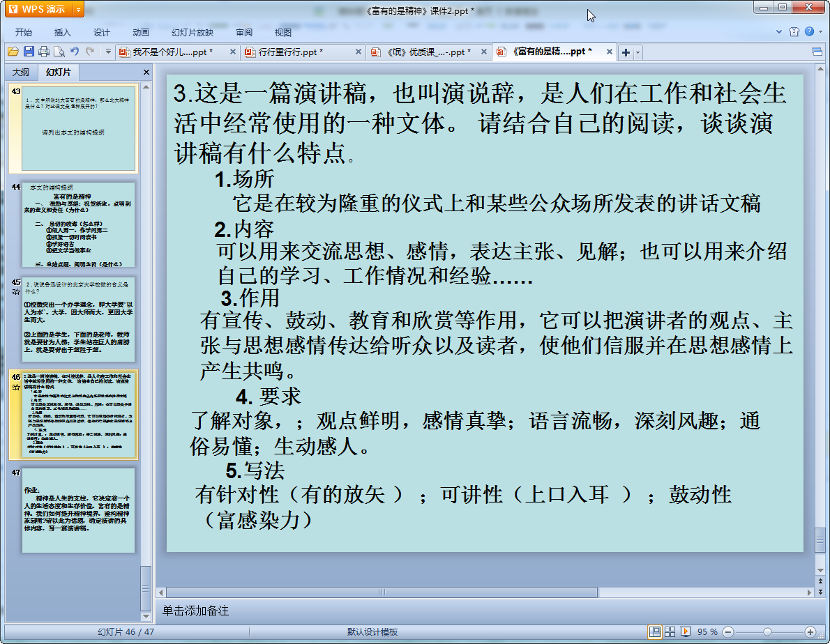Image resolution: width=830 pixels, height=644 pixels.
Task: Open the 开始 ribbon tab
Action: point(23,32)
